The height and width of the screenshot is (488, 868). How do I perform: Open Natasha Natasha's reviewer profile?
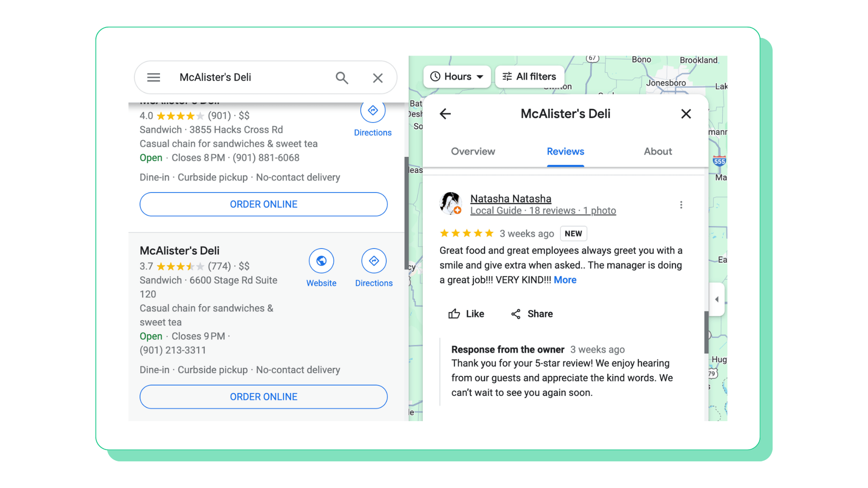pos(510,199)
